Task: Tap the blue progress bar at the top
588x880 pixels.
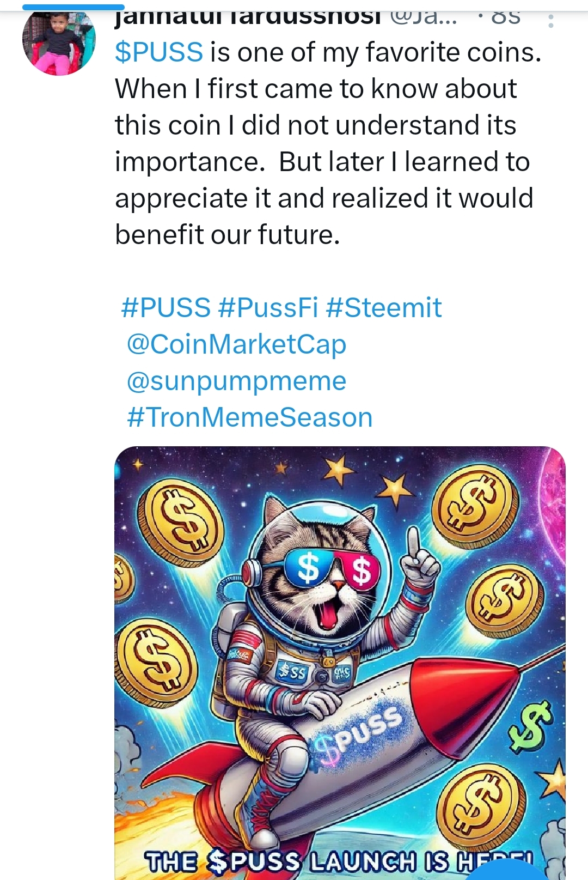Action: coord(73,7)
